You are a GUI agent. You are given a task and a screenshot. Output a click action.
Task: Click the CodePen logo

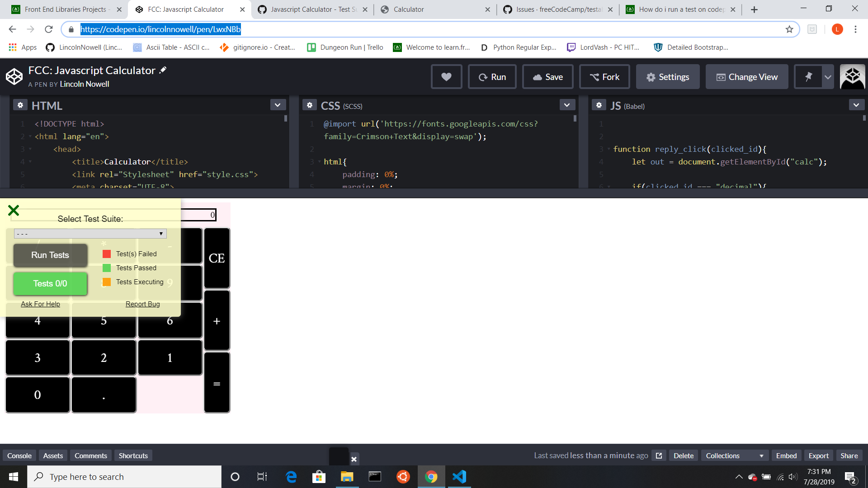point(14,76)
